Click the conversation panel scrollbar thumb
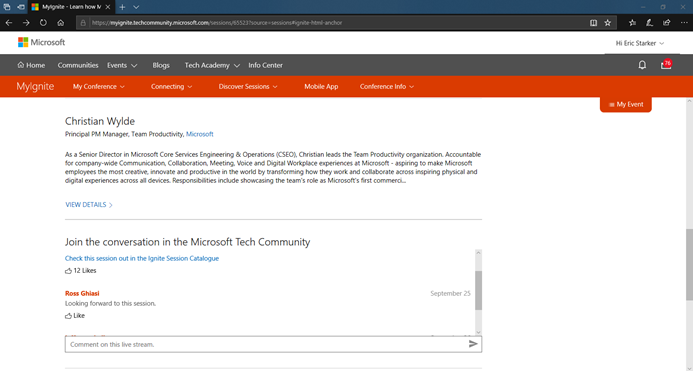The width and height of the screenshot is (693, 371). tap(478, 290)
